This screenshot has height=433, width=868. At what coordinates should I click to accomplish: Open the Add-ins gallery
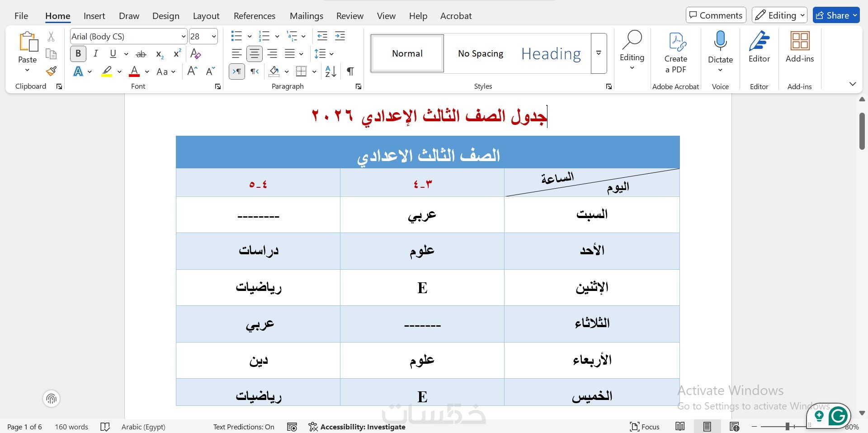[800, 47]
